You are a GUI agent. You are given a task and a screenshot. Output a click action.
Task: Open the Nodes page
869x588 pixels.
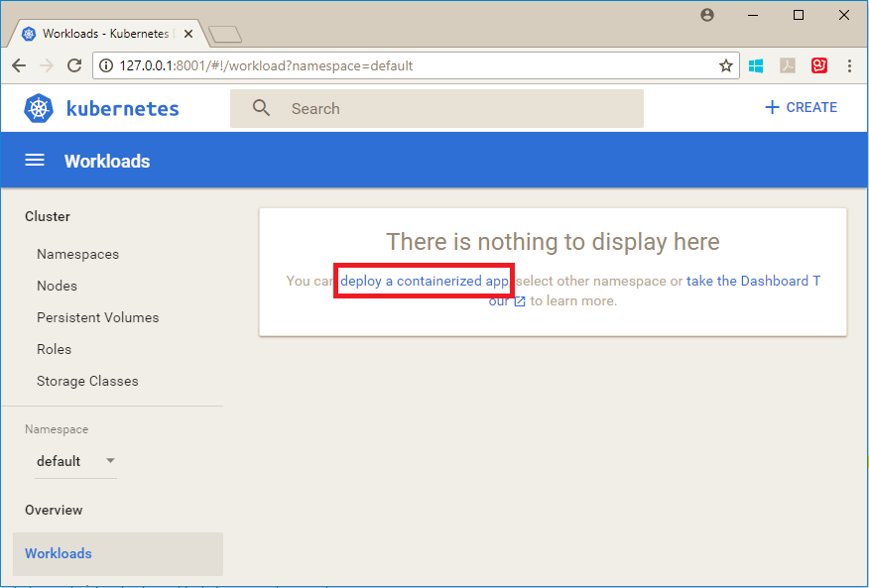coord(58,286)
